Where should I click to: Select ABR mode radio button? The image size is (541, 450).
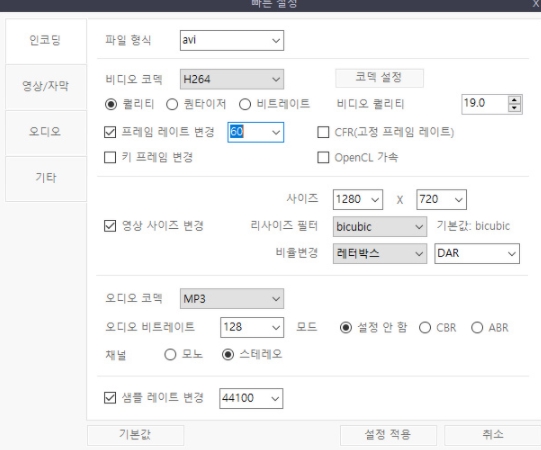[477, 327]
